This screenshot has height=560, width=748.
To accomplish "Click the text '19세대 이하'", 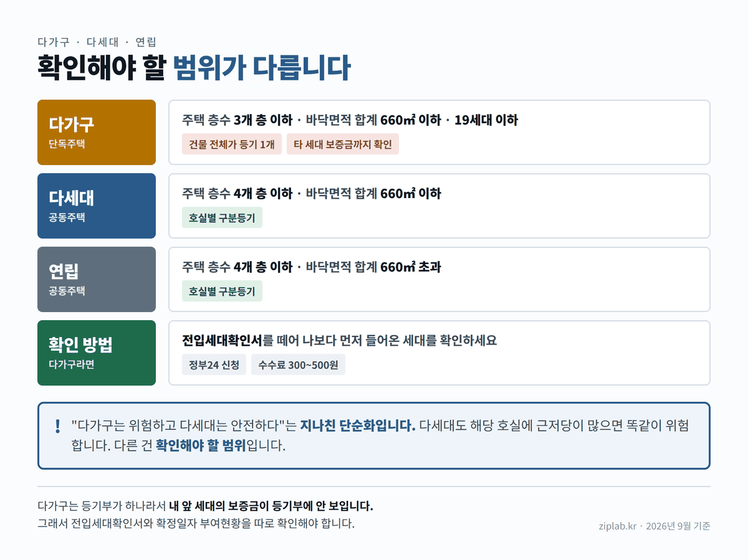I will point(486,120).
